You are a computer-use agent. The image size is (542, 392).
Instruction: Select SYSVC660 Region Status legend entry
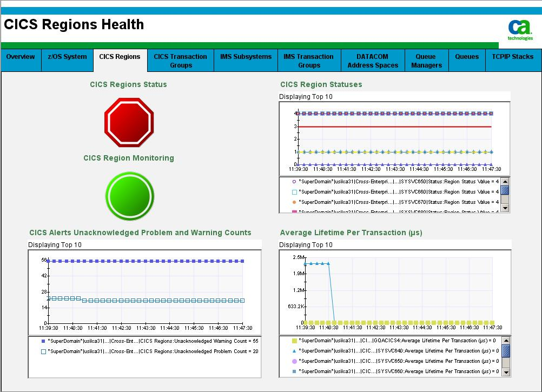395,192
